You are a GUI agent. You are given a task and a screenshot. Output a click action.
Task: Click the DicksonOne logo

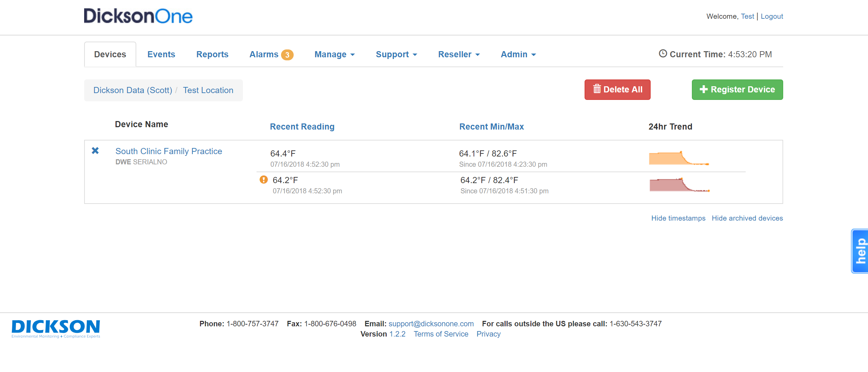pos(138,16)
